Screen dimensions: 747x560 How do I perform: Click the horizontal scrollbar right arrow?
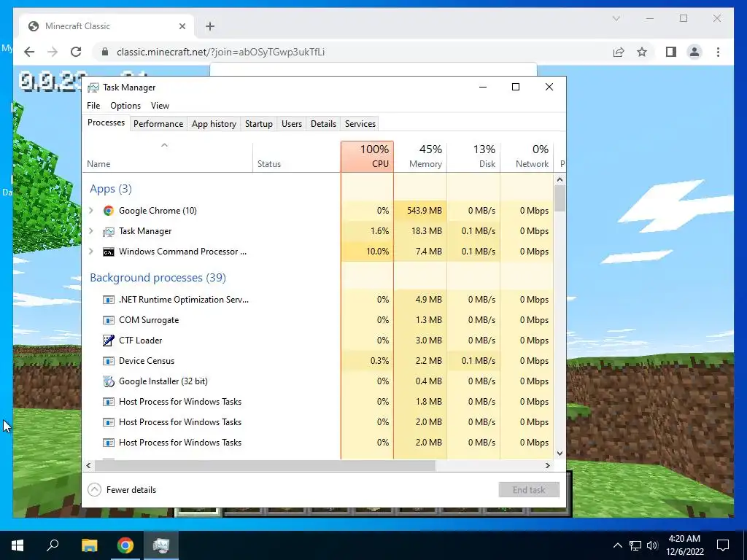pyautogui.click(x=548, y=466)
